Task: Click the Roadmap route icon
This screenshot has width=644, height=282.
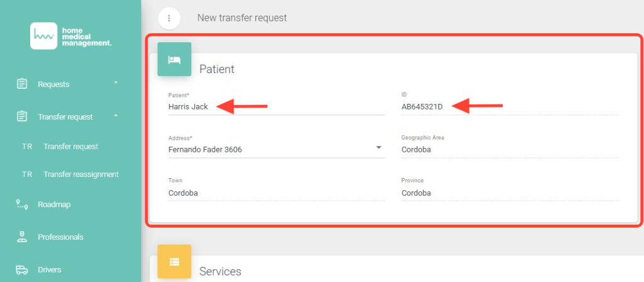Action: point(22,204)
